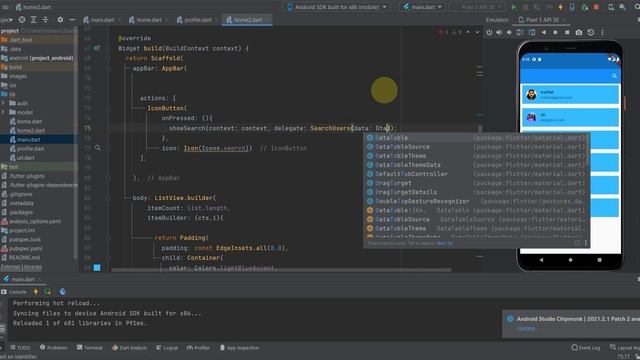This screenshot has height=360, width=640.
Task: Open Project panel gear options
Action: 60,20
